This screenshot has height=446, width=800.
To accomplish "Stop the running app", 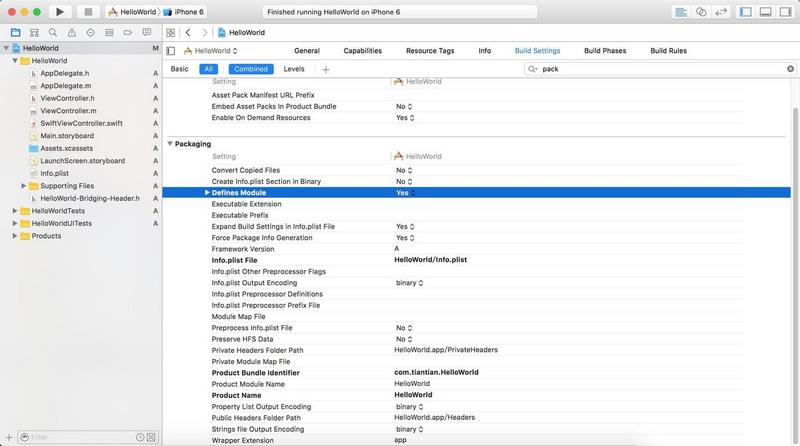I will pos(88,12).
